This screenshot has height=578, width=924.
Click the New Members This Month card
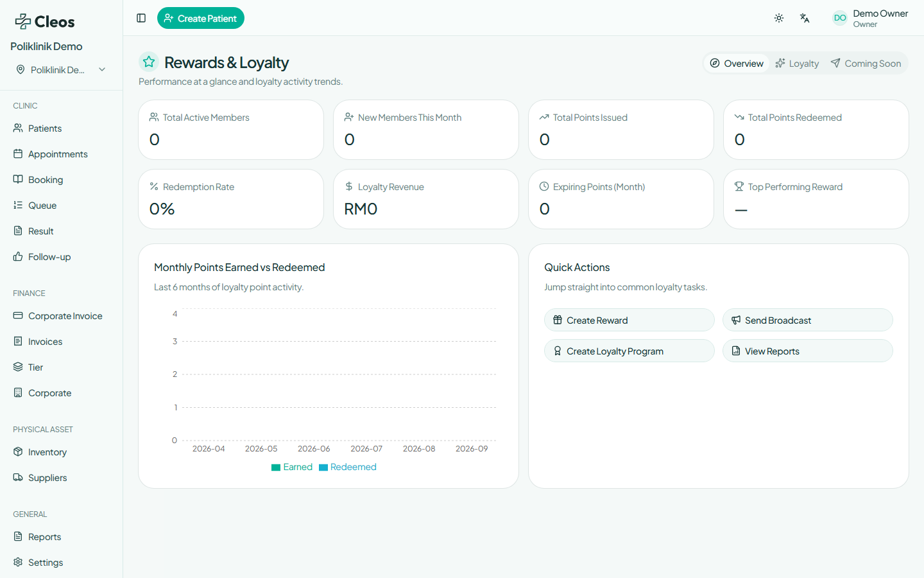426,130
